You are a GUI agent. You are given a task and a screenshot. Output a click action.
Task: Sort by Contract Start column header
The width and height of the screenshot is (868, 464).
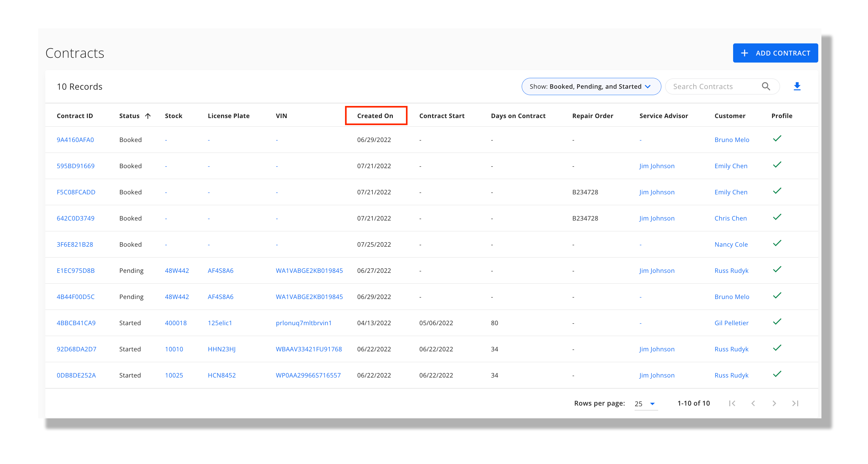pos(441,116)
